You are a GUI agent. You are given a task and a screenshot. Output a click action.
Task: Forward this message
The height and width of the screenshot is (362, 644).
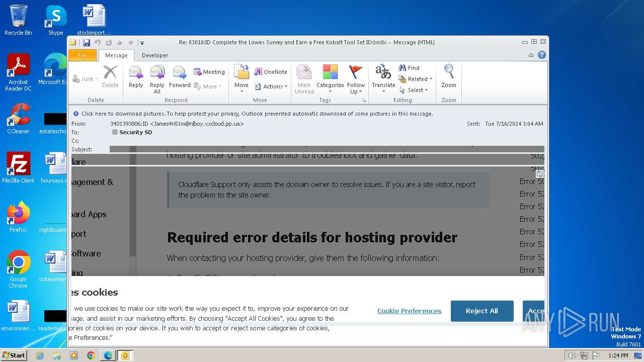coord(180,77)
